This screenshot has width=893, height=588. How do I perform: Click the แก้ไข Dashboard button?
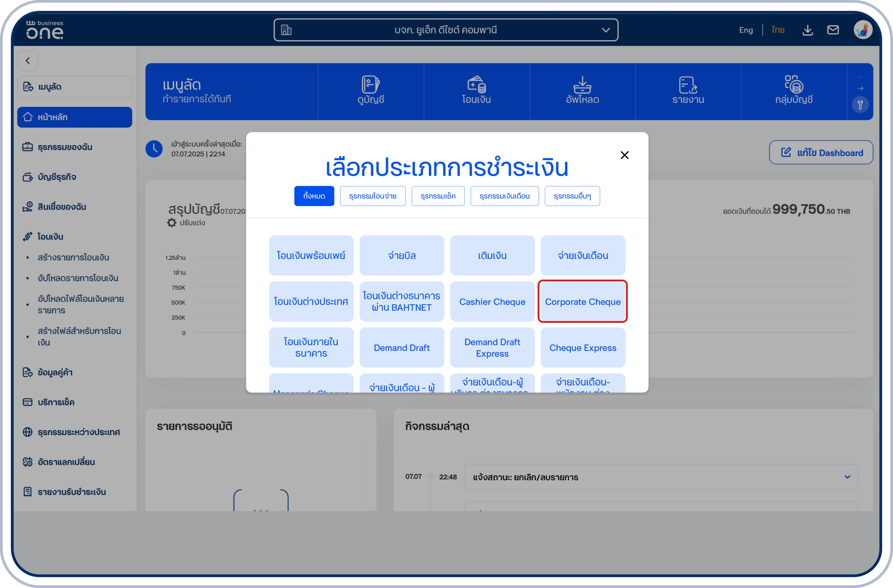pyautogui.click(x=821, y=153)
